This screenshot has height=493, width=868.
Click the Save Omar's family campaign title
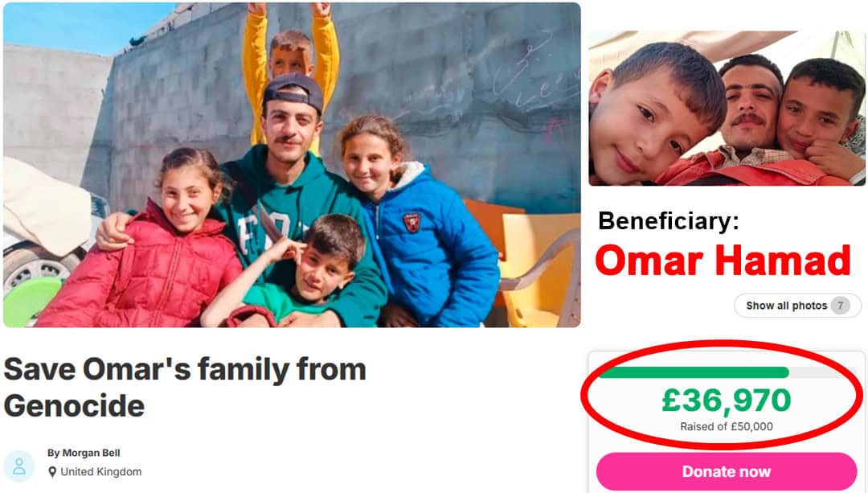185,387
